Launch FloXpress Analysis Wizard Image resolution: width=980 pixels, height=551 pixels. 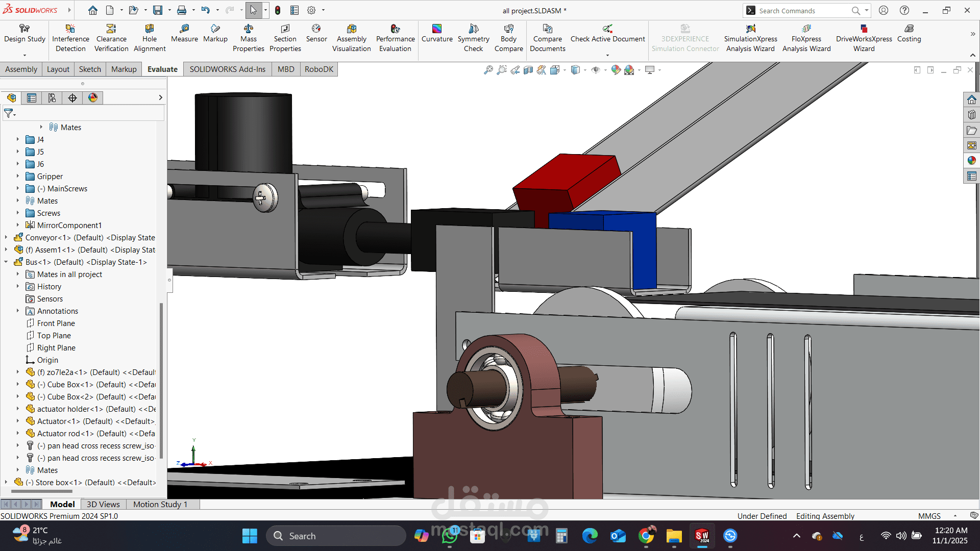coord(806,38)
